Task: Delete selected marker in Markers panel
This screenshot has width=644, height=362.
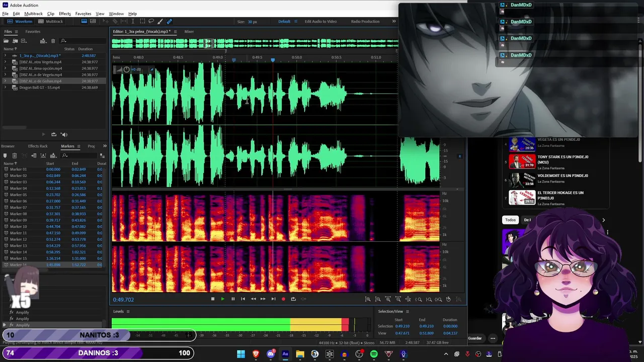Action: (x=15, y=155)
